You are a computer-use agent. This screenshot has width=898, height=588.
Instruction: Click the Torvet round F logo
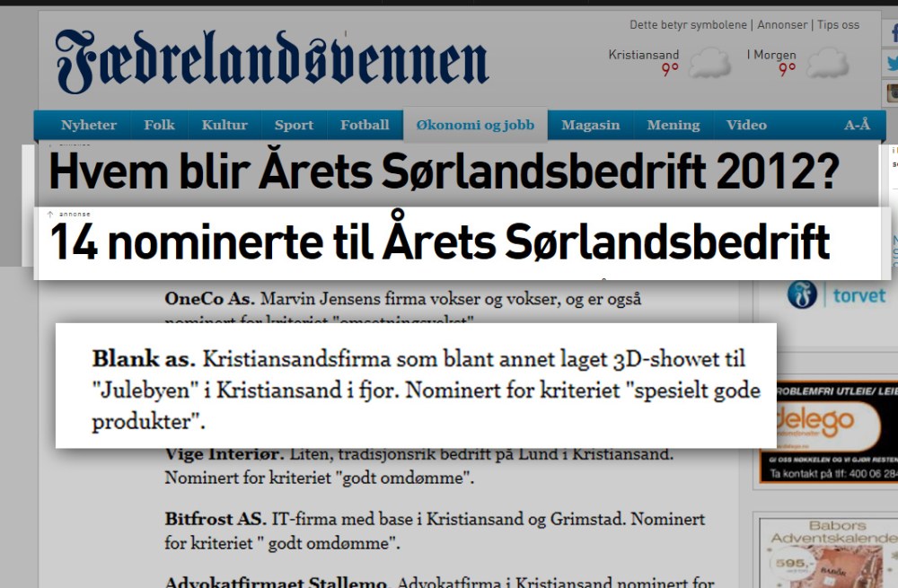click(802, 294)
